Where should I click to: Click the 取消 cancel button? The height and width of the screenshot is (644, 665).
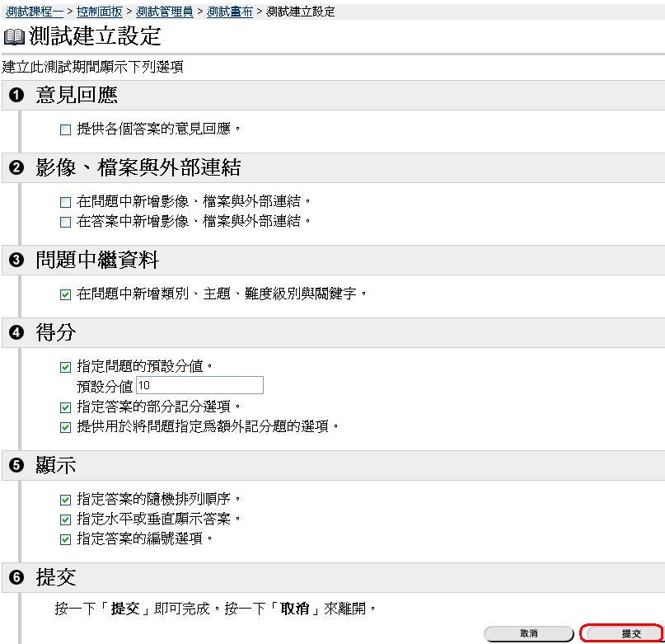tap(529, 633)
